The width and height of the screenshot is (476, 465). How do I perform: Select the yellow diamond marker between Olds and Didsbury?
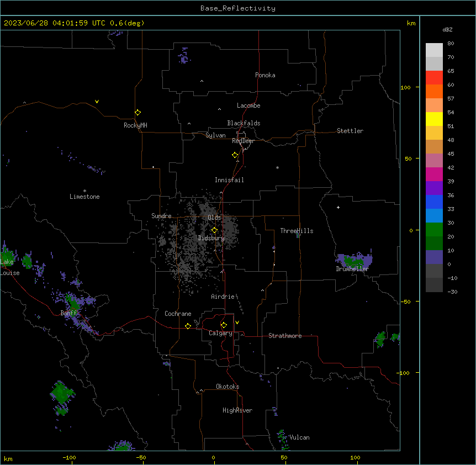(x=214, y=230)
